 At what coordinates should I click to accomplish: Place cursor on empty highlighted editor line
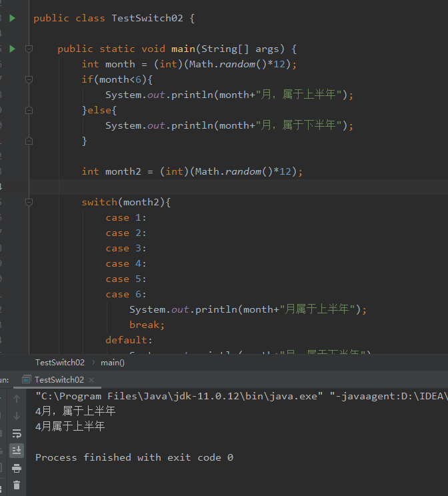point(239,187)
